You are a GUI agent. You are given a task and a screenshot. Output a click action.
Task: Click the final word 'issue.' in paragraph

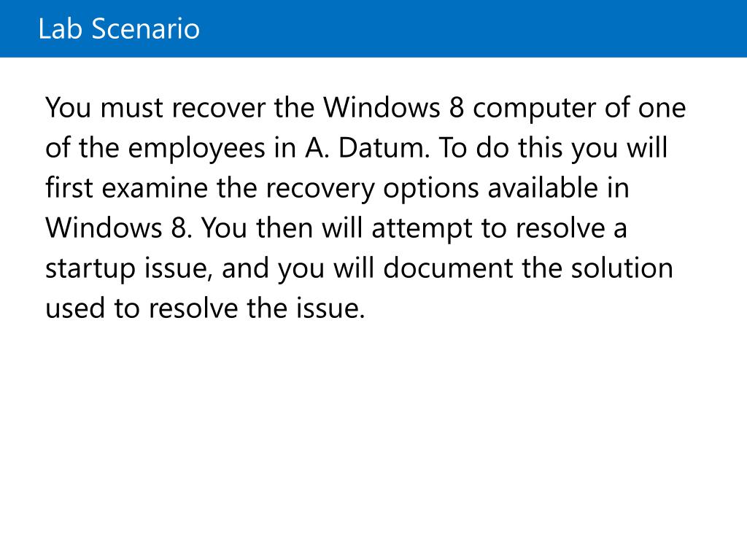pos(330,308)
